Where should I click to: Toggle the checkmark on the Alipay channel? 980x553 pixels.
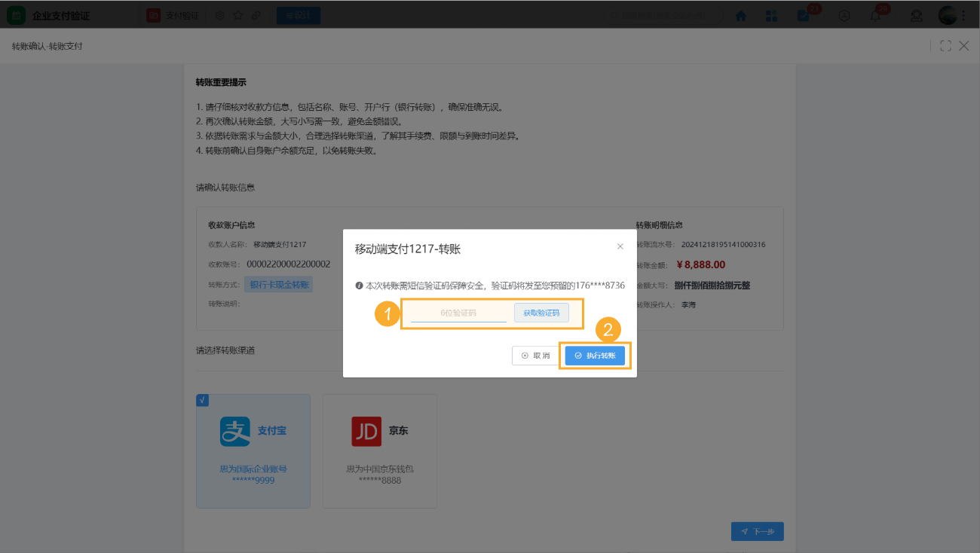[x=201, y=400]
